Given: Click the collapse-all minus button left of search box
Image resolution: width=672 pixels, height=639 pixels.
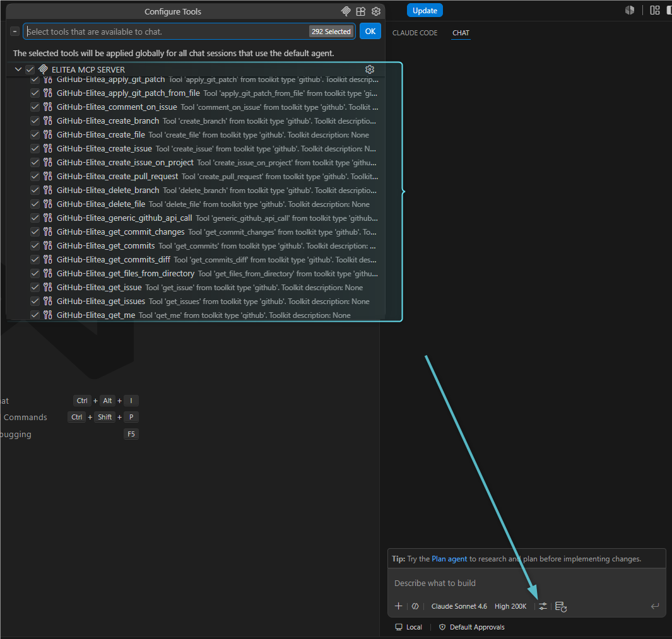Looking at the screenshot, I should [15, 32].
